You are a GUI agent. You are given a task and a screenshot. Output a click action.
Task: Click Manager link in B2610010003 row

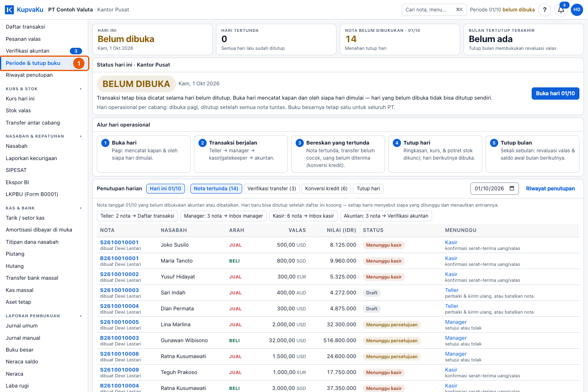click(456, 338)
